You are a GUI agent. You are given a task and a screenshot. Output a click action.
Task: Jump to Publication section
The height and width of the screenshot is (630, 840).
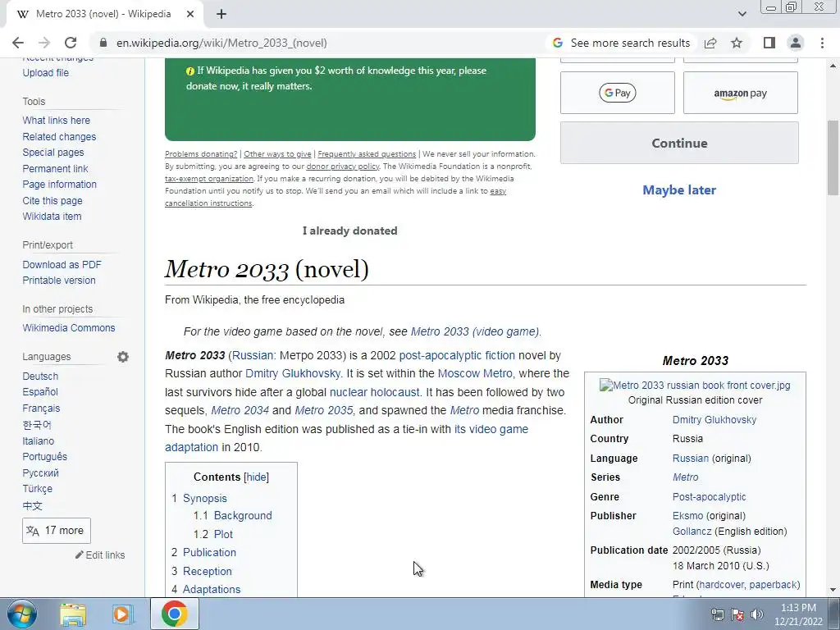tap(209, 552)
